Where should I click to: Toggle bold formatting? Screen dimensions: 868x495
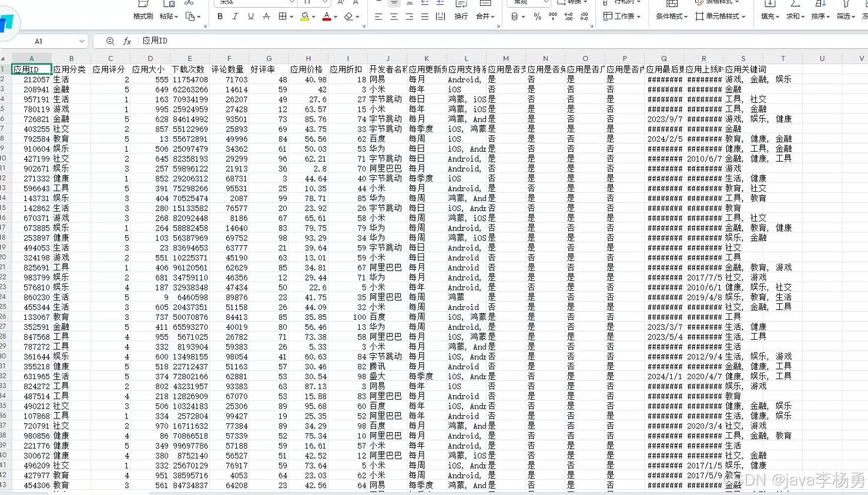[220, 16]
